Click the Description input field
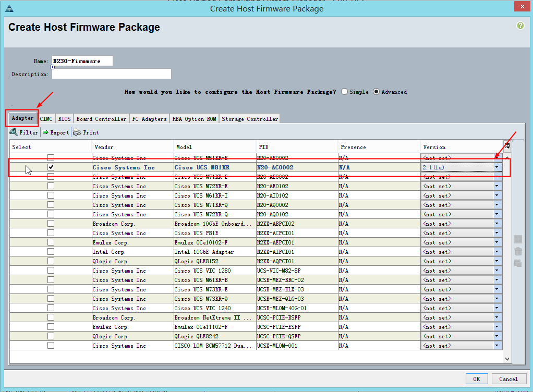The width and height of the screenshot is (533, 392). [x=112, y=73]
